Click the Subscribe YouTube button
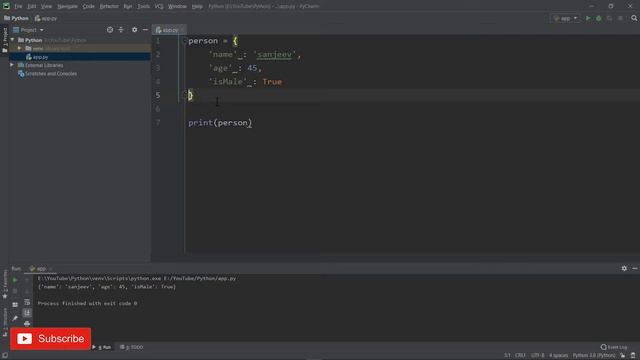 pyautogui.click(x=51, y=339)
